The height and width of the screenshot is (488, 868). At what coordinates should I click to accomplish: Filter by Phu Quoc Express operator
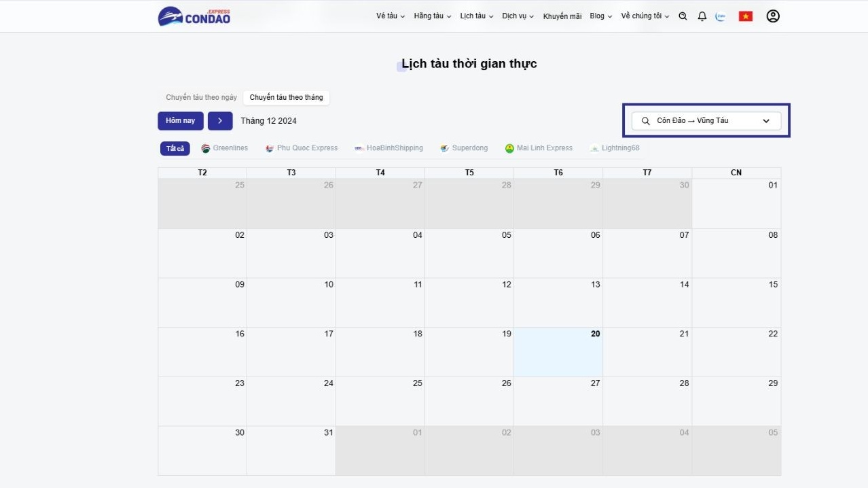[302, 148]
